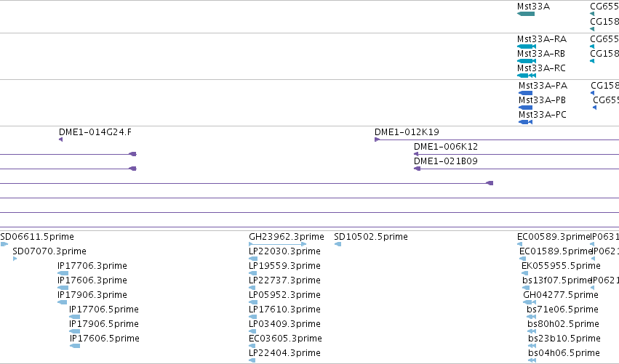The height and width of the screenshot is (364, 619).
Task: Click the DME1-014G24.F clone label
Action: [x=95, y=132]
